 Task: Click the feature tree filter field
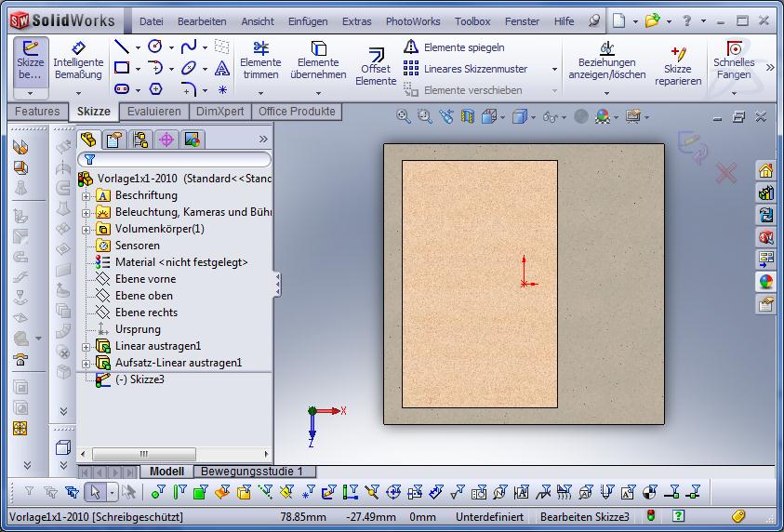pos(177,160)
